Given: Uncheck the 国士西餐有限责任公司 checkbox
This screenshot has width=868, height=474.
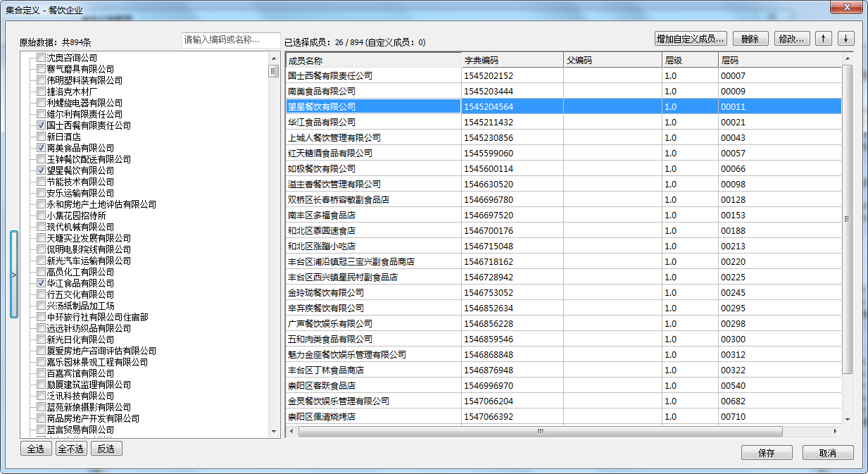Looking at the screenshot, I should [x=42, y=125].
